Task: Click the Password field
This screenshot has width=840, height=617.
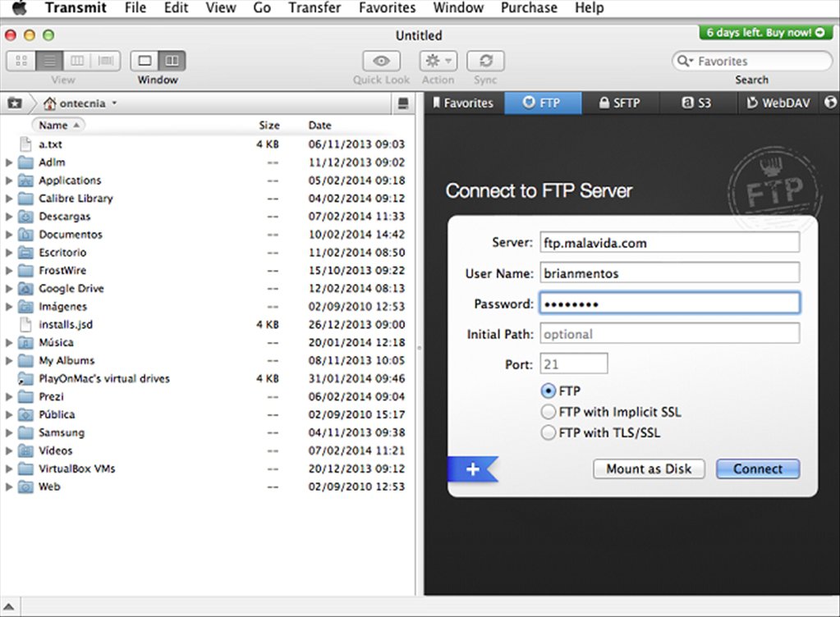Action: 670,304
